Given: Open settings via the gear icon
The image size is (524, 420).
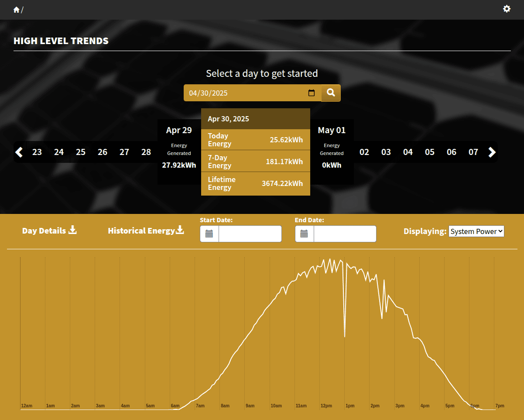Looking at the screenshot, I should tap(507, 9).
